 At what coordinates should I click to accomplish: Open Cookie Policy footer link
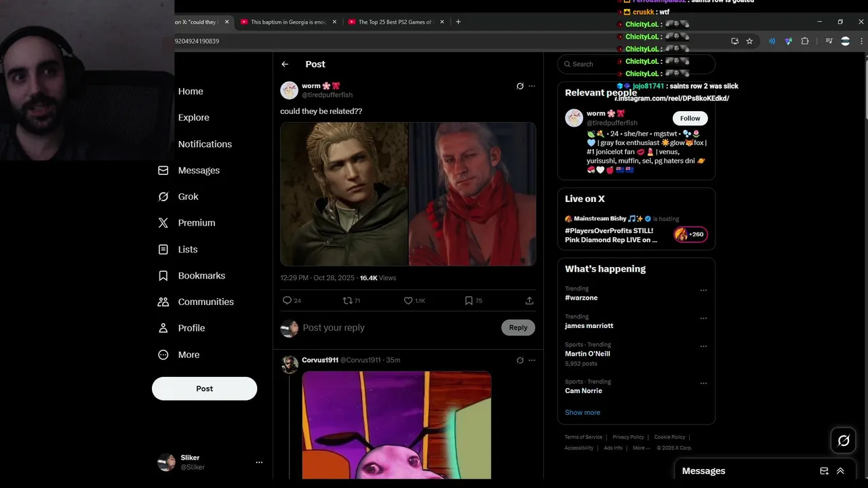tap(670, 437)
